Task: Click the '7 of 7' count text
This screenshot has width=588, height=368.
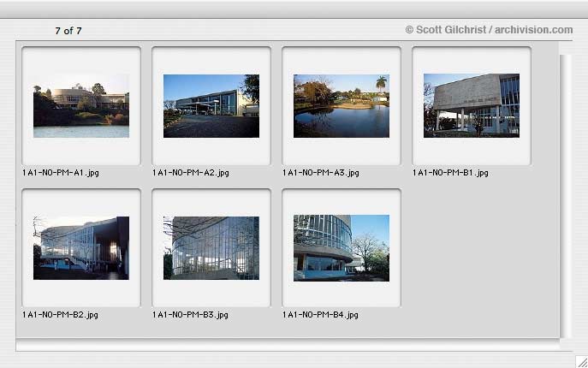Action: [68, 31]
